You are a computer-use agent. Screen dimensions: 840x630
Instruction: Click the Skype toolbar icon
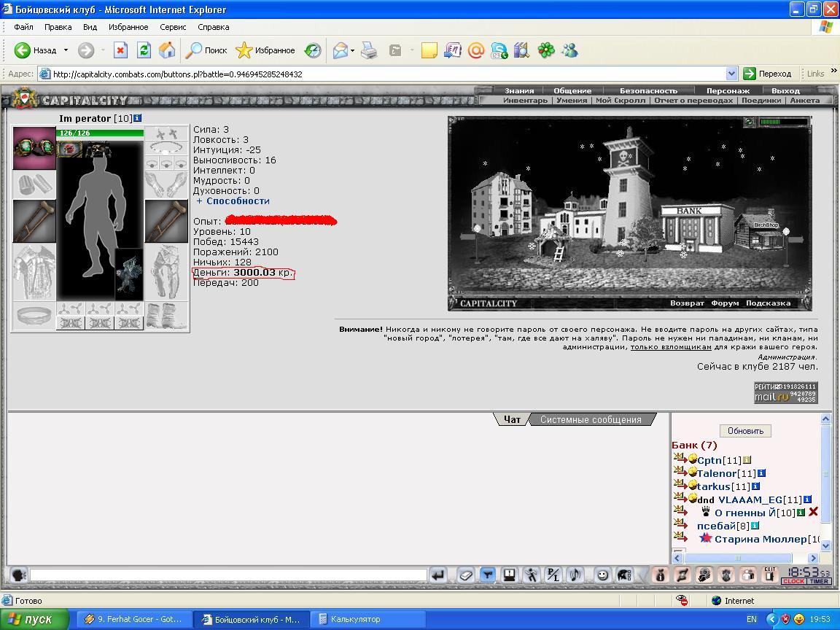point(499,50)
